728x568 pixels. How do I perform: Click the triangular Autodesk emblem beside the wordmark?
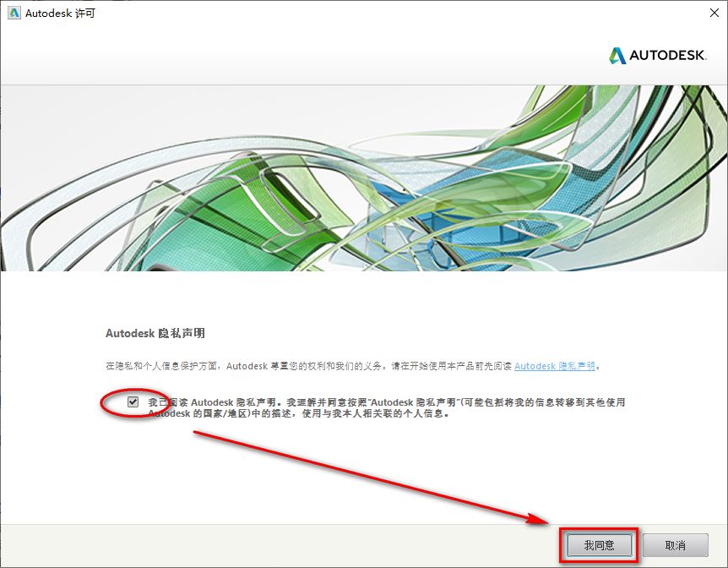coord(617,56)
